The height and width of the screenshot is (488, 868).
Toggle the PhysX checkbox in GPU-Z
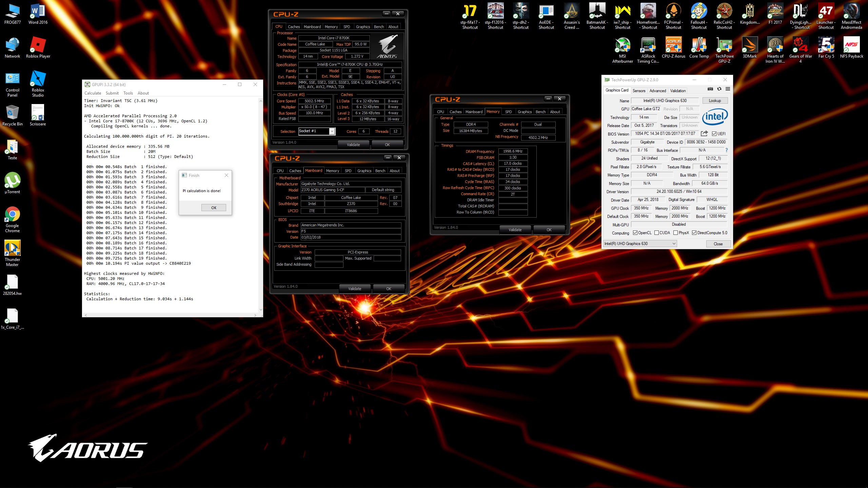point(675,233)
